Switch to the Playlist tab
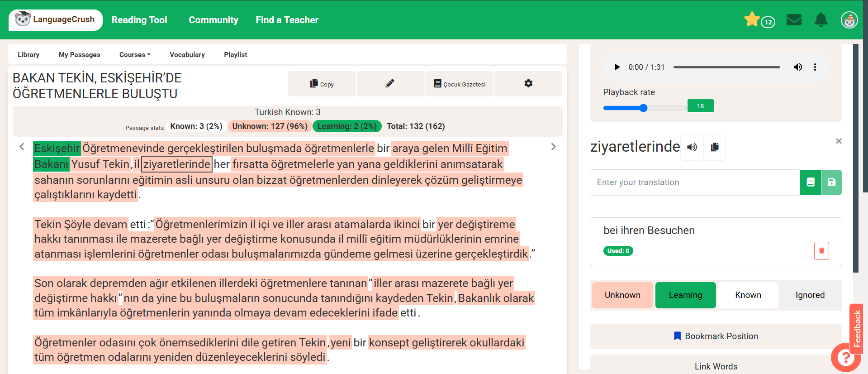Screen dimensions: 868x374 pyautogui.click(x=235, y=55)
